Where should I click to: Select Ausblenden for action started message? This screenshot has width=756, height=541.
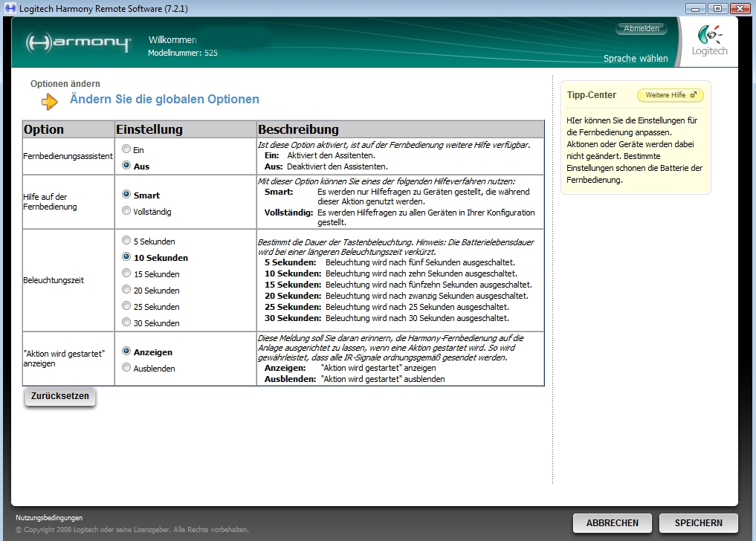point(126,368)
